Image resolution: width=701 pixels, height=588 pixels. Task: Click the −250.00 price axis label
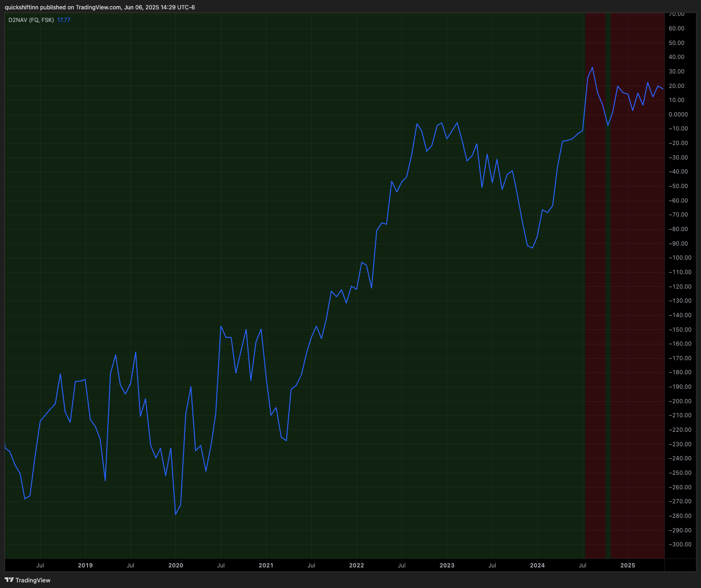coord(680,472)
